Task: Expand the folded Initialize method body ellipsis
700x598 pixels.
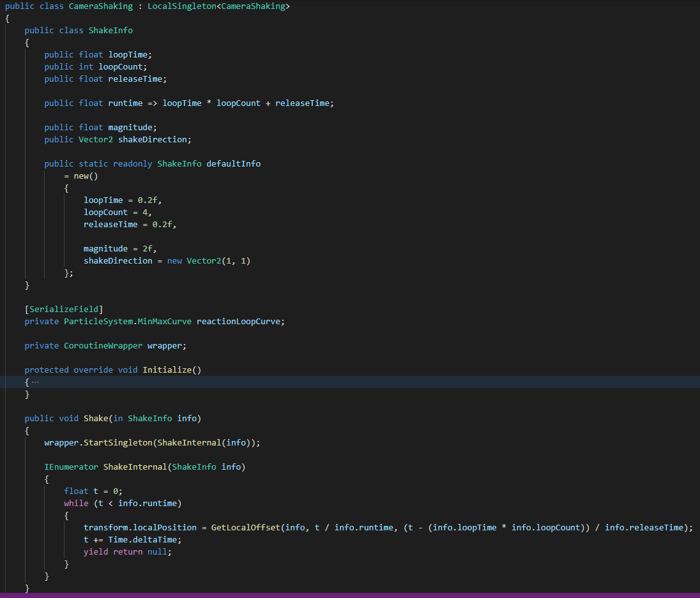Action: (34, 382)
